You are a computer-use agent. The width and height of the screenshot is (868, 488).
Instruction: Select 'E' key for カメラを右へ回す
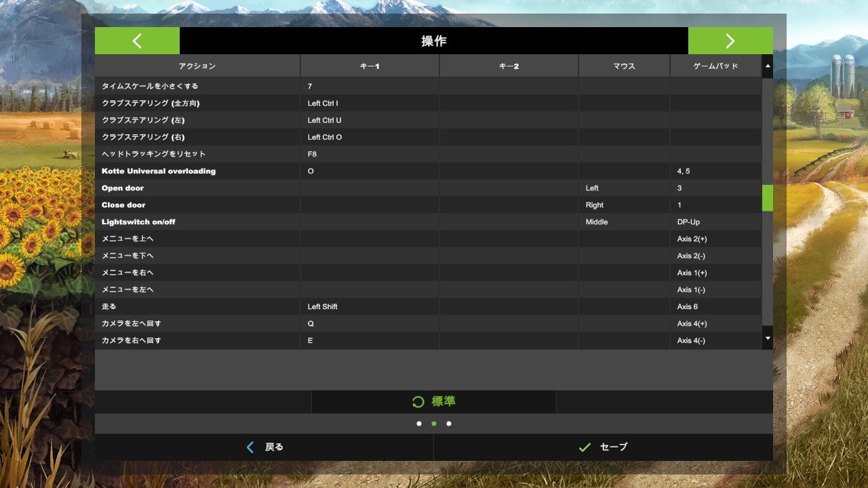pyautogui.click(x=370, y=340)
